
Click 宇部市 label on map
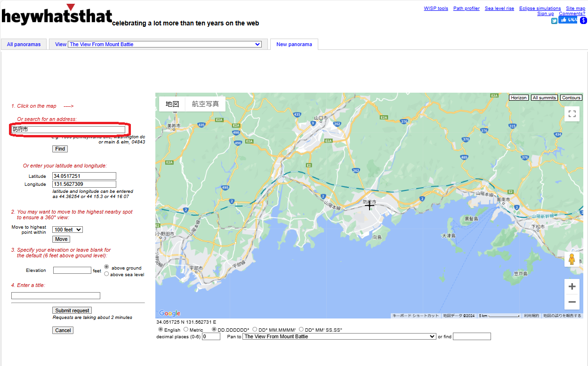click(195, 268)
